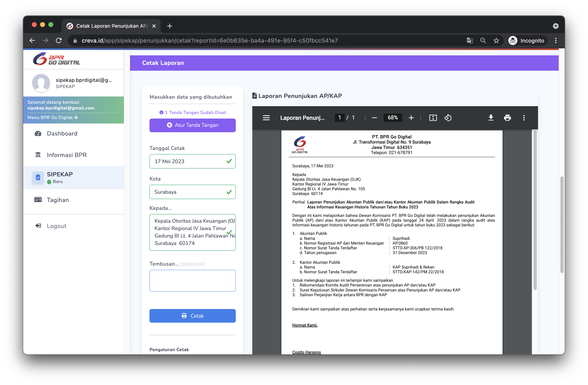This screenshot has width=588, height=385.
Task: Bookmark this page with star icon
Action: point(496,40)
